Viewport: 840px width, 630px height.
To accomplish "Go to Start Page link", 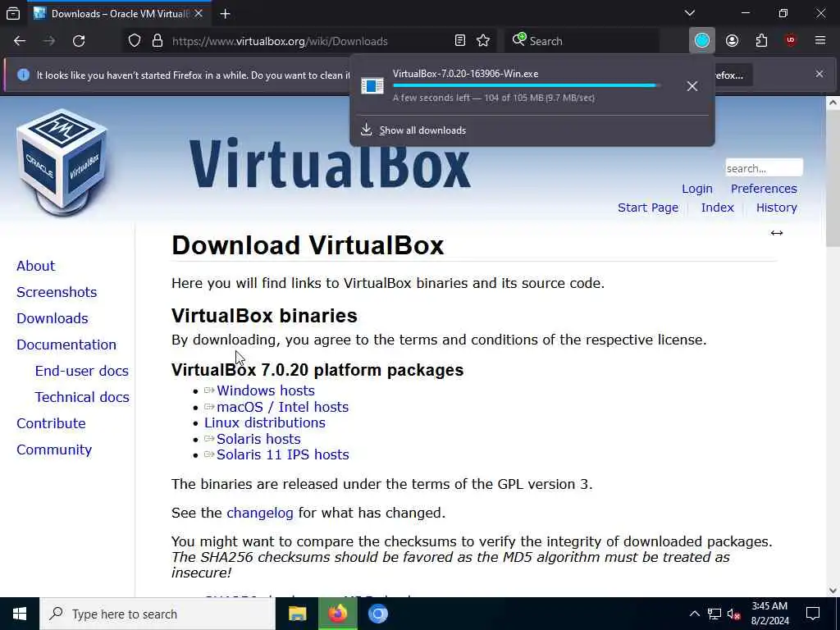I will (x=648, y=208).
